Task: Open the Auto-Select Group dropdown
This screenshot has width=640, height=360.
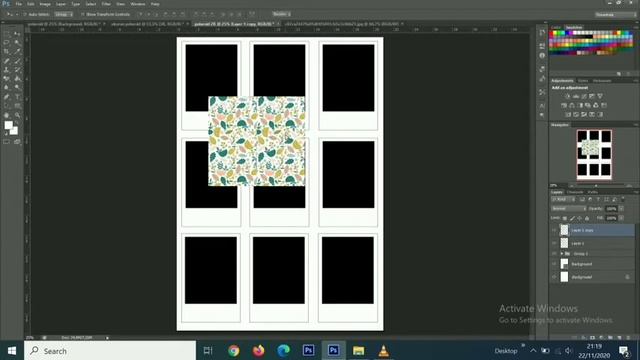Action: (x=64, y=14)
